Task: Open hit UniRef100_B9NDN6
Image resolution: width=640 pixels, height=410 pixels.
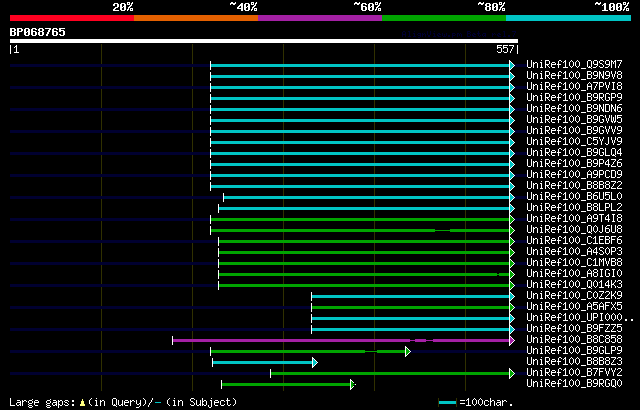Action: [574, 109]
